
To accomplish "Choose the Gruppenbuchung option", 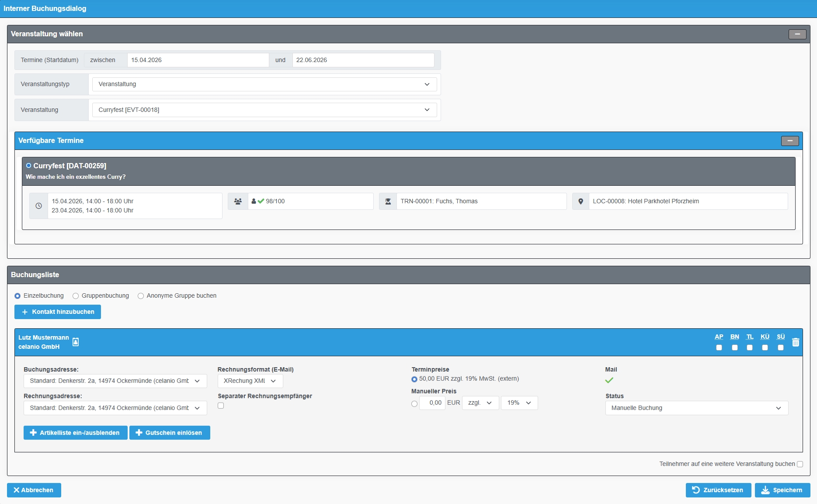I will click(x=76, y=296).
